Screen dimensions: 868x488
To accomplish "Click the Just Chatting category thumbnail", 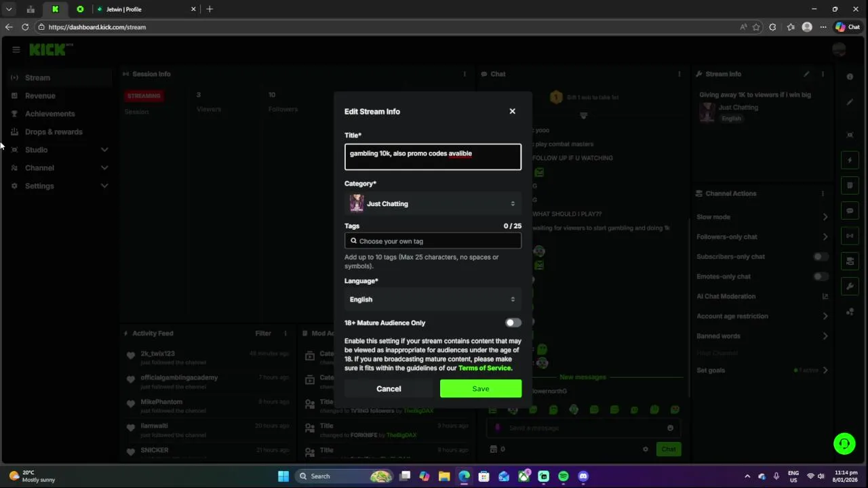I will [x=357, y=203].
